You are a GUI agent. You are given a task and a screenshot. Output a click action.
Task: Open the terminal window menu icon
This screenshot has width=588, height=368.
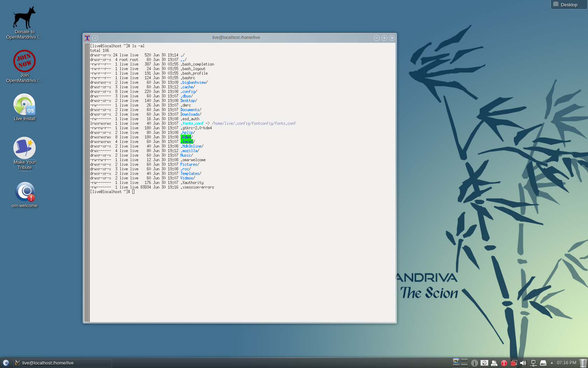pos(87,38)
